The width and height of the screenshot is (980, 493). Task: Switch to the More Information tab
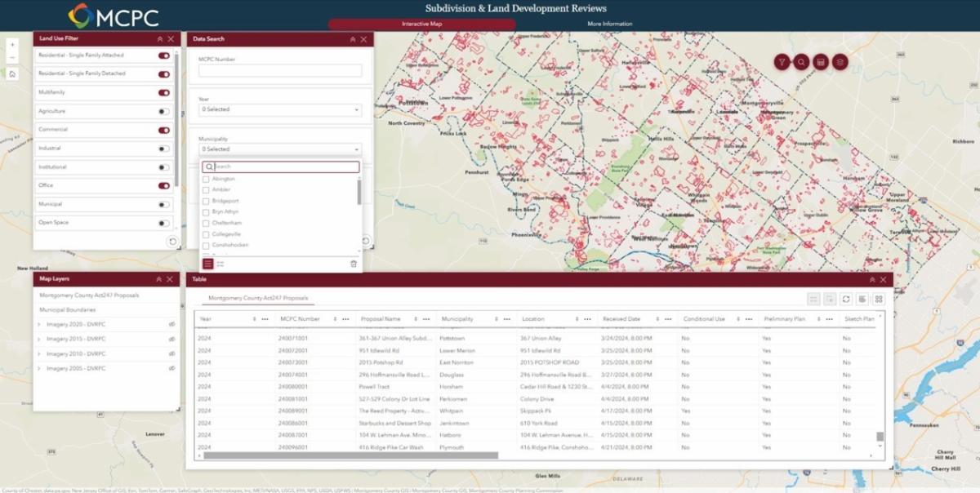[x=609, y=24]
